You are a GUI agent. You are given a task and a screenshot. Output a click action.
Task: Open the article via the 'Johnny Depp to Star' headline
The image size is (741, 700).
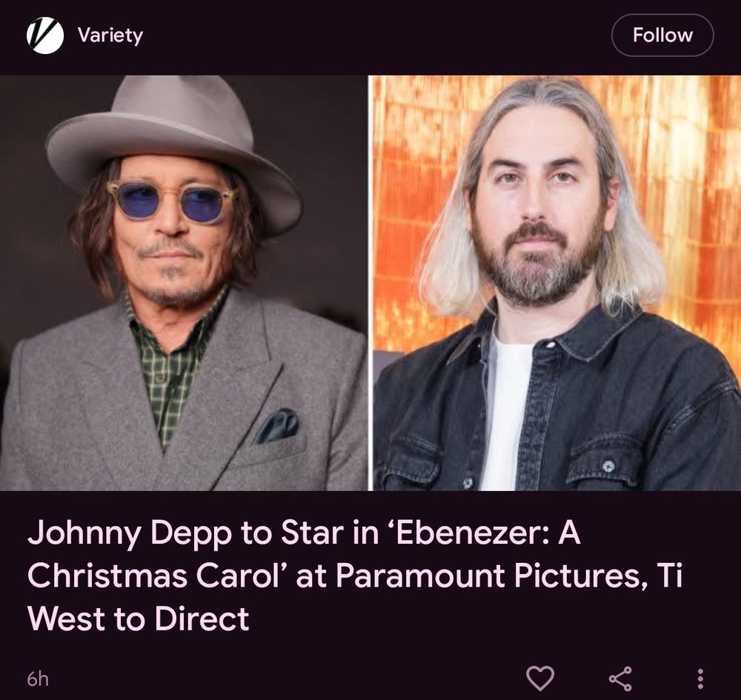pyautogui.click(x=354, y=576)
